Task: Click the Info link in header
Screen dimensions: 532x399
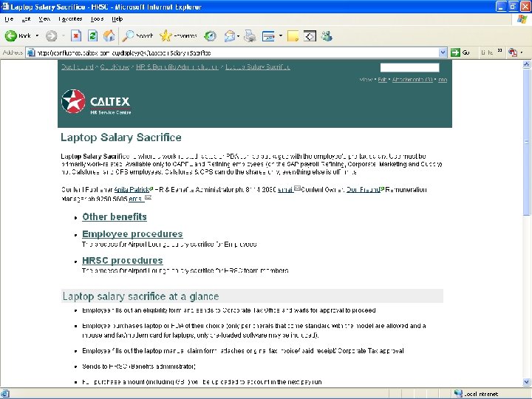Action: click(x=443, y=80)
